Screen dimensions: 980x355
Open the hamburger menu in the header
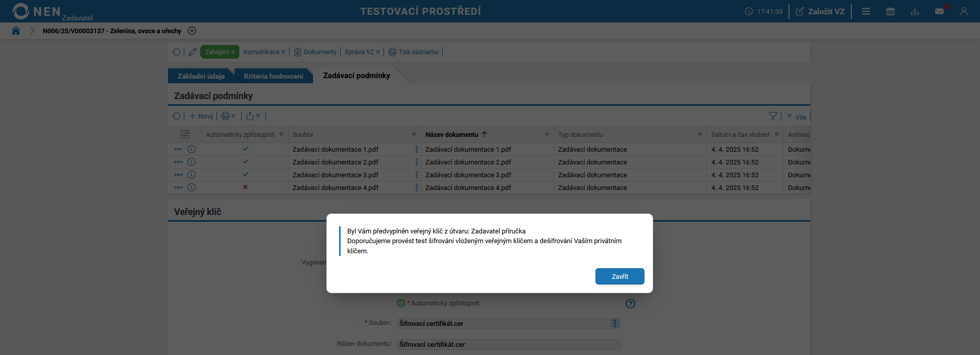(x=866, y=11)
